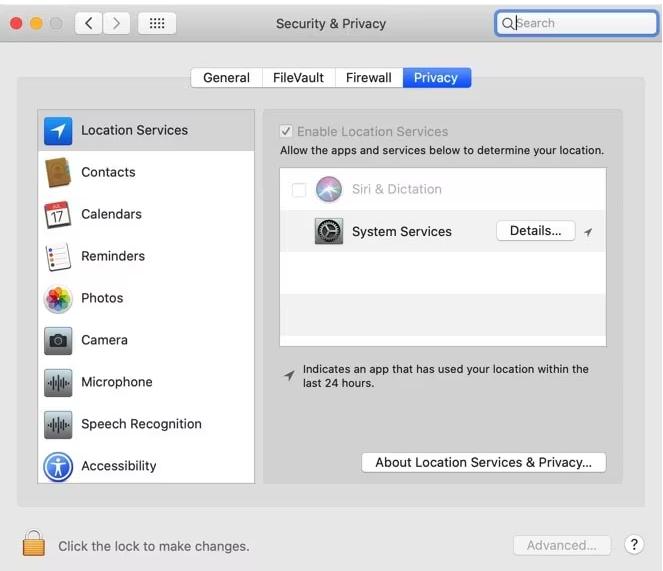Select the Photos flower icon
The width and height of the screenshot is (663, 571).
point(58,299)
